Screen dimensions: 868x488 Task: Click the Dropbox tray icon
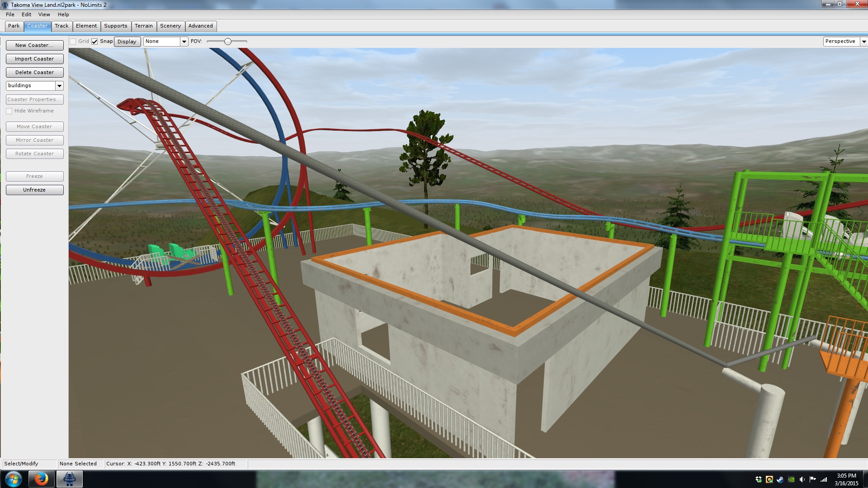pyautogui.click(x=759, y=479)
